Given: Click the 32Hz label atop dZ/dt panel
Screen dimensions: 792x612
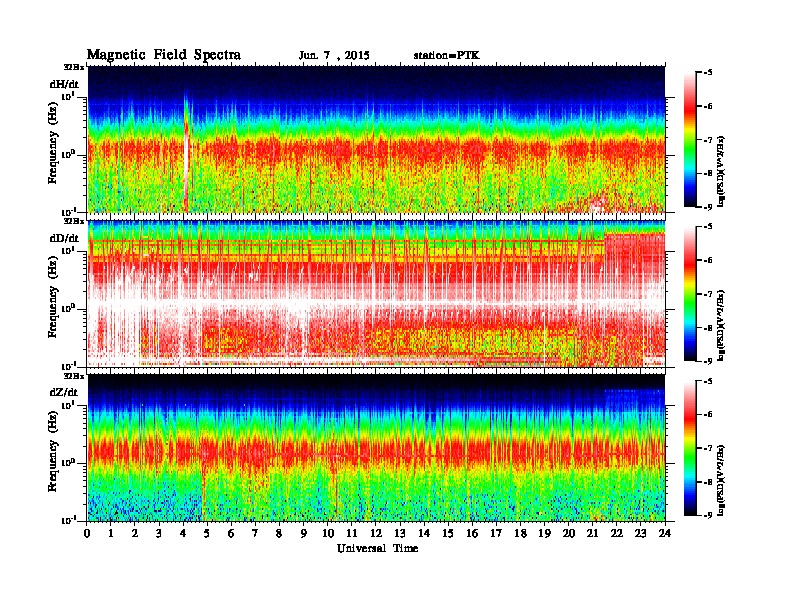Looking at the screenshot, I should click(74, 376).
